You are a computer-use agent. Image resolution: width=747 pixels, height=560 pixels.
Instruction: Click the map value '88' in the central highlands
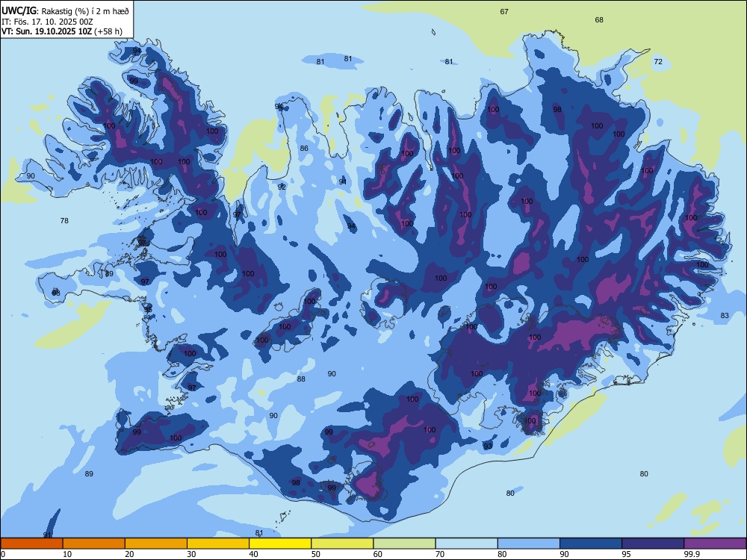(x=301, y=379)
